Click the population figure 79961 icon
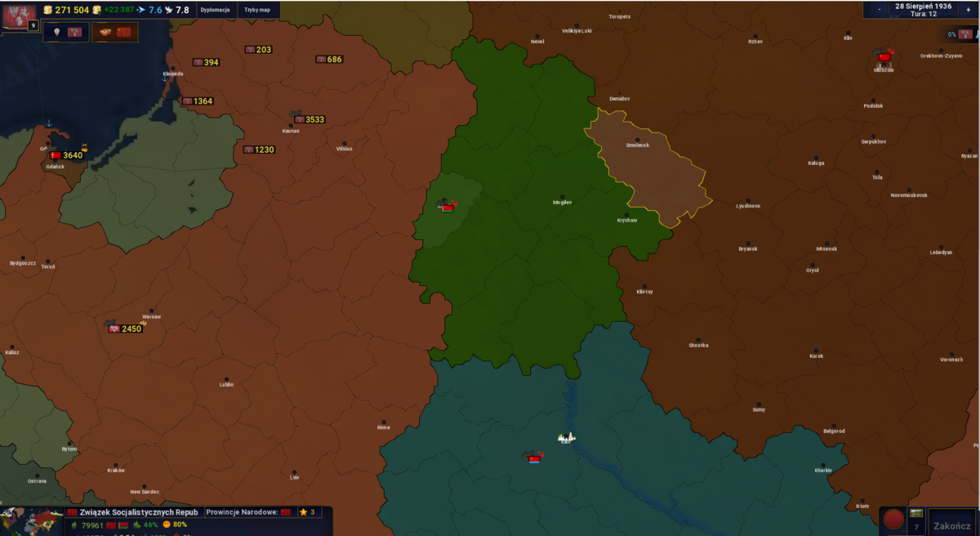The image size is (980, 536). (73, 525)
